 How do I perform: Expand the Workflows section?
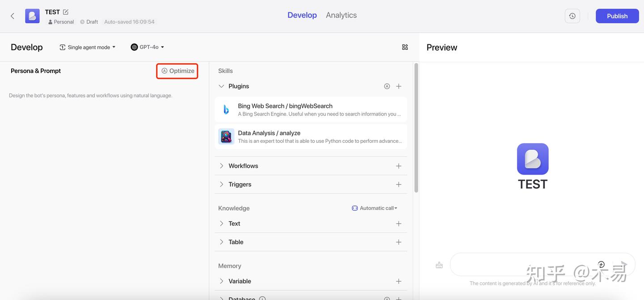pyautogui.click(x=221, y=166)
